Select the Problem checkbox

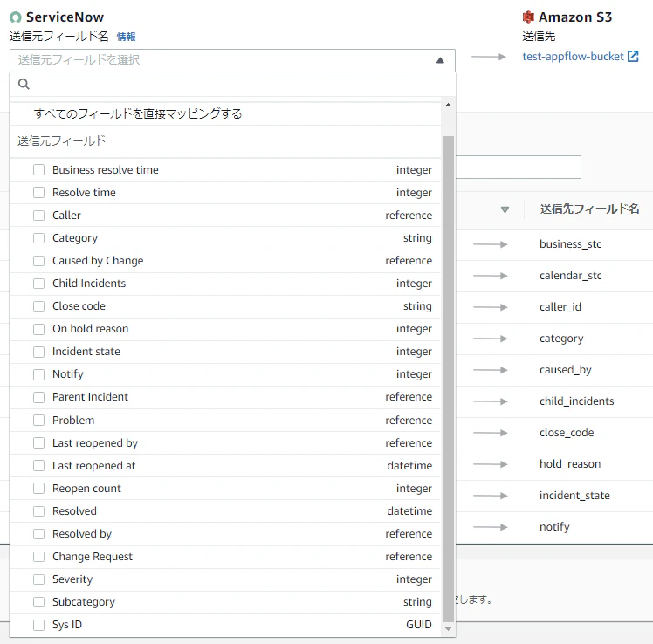38,420
